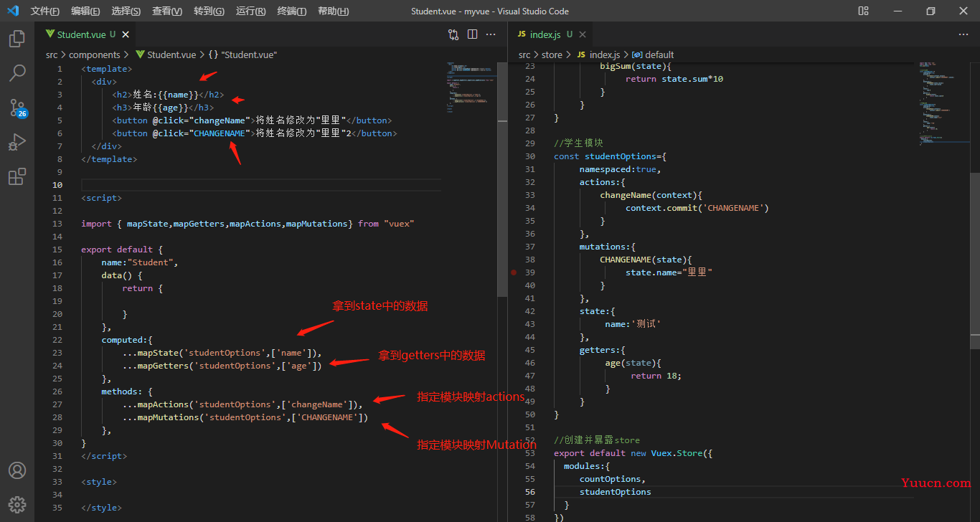The height and width of the screenshot is (522, 980).
Task: Select default symbol breadcrumb
Action: (x=654, y=54)
